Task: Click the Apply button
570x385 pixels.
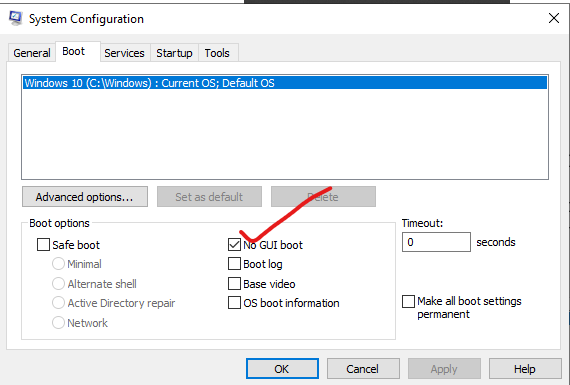Action: tap(444, 369)
